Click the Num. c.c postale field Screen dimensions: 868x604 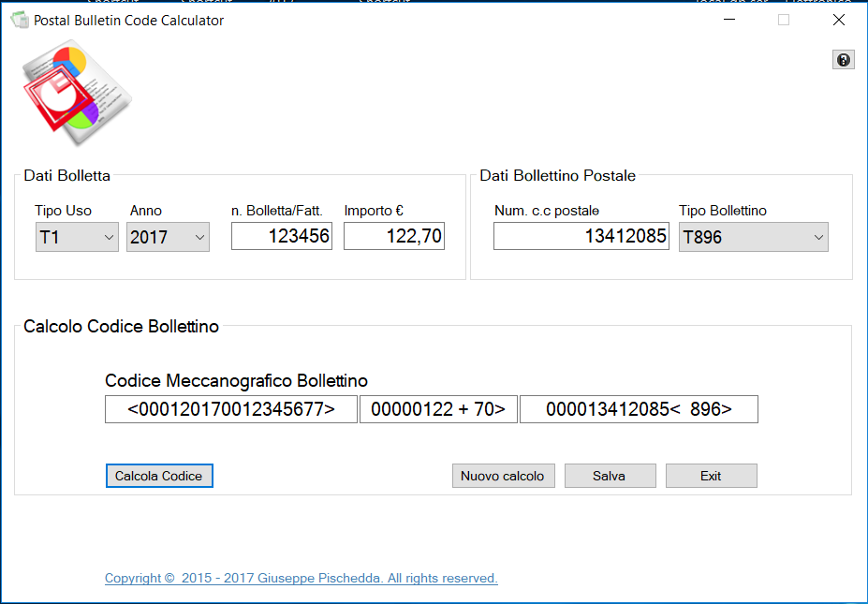pos(581,236)
